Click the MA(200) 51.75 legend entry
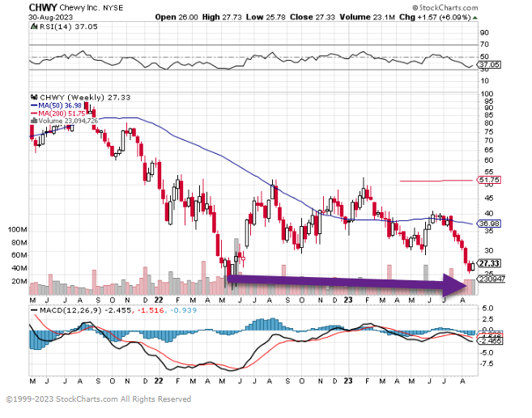 [x=62, y=113]
